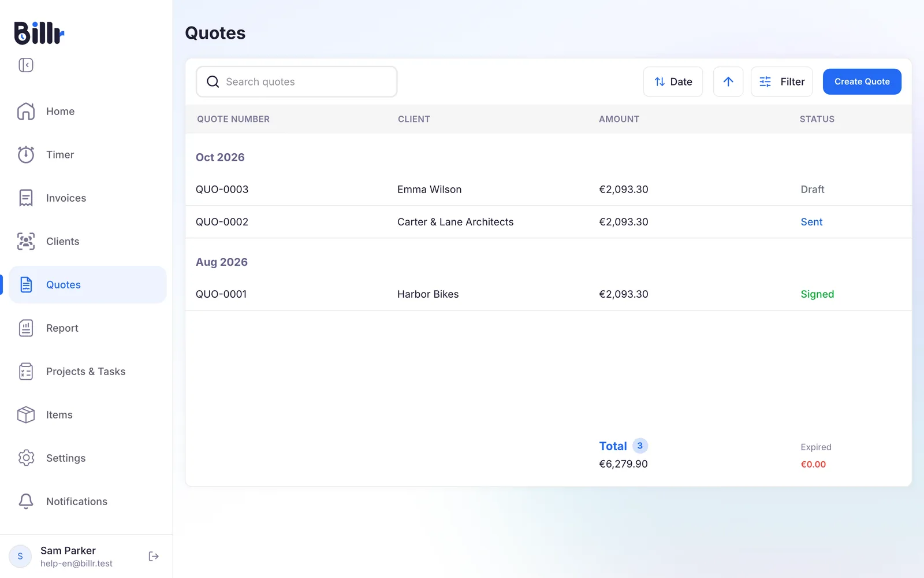924x578 pixels.
Task: Open the Timer stopwatch icon
Action: 26,154
